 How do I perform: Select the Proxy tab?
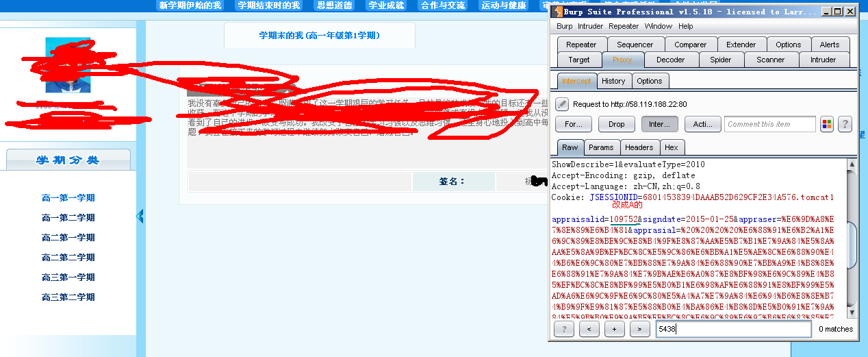click(x=623, y=60)
